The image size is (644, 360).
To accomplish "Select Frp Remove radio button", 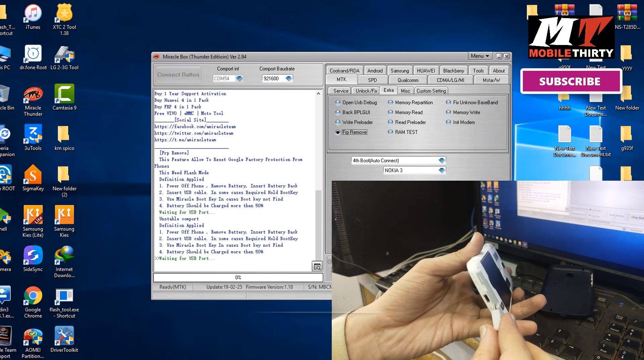I will coord(351,132).
